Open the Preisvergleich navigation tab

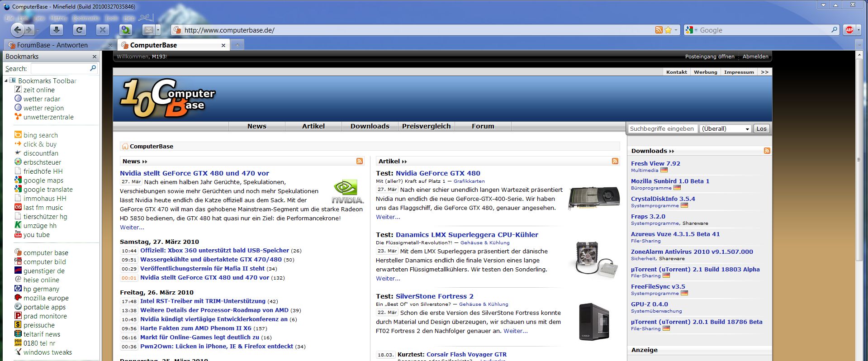(427, 126)
